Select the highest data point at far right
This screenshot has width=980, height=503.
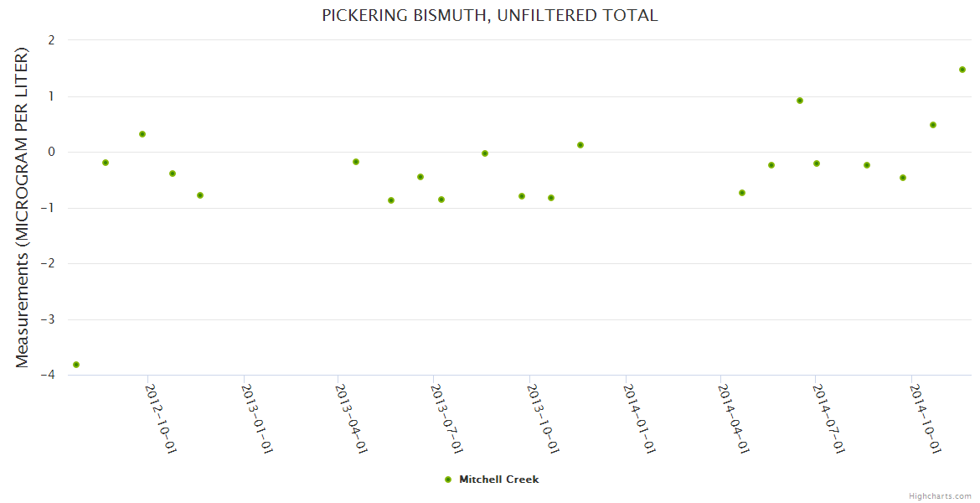(962, 70)
